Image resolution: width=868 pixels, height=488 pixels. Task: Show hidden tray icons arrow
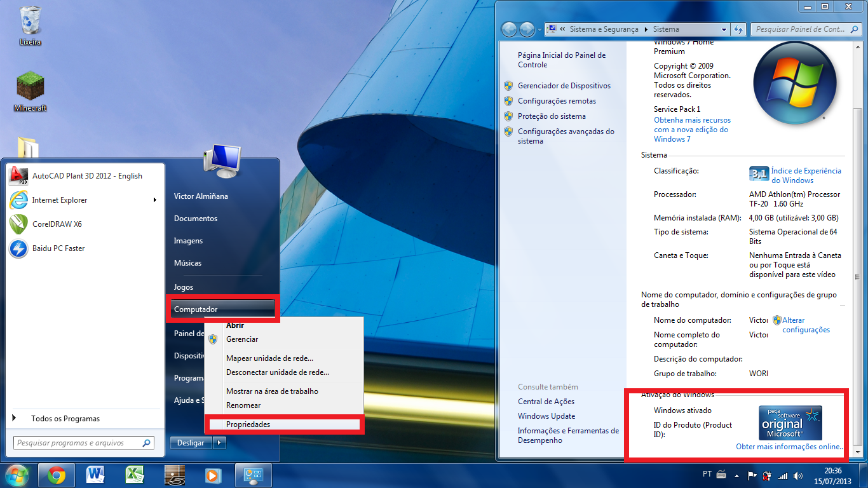[x=736, y=475]
